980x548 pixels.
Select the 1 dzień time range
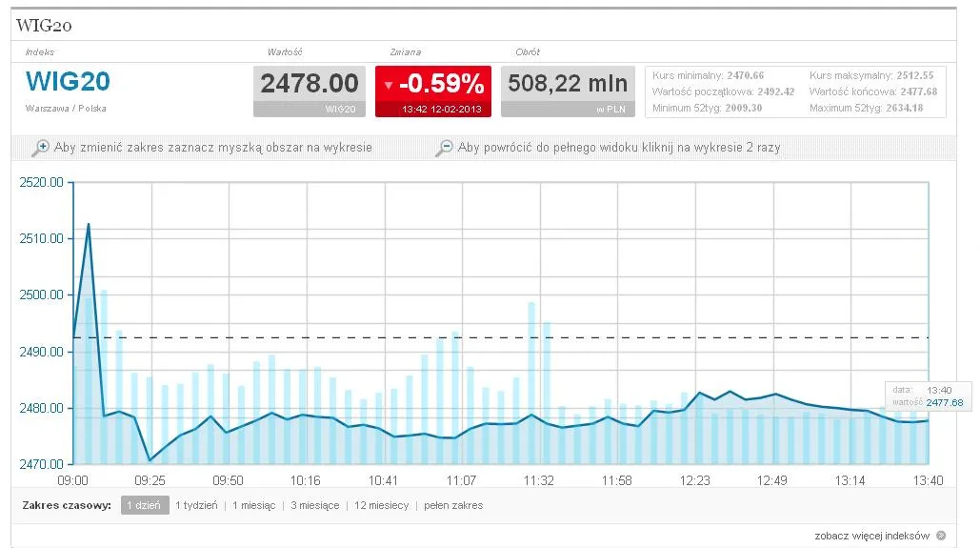pyautogui.click(x=145, y=505)
